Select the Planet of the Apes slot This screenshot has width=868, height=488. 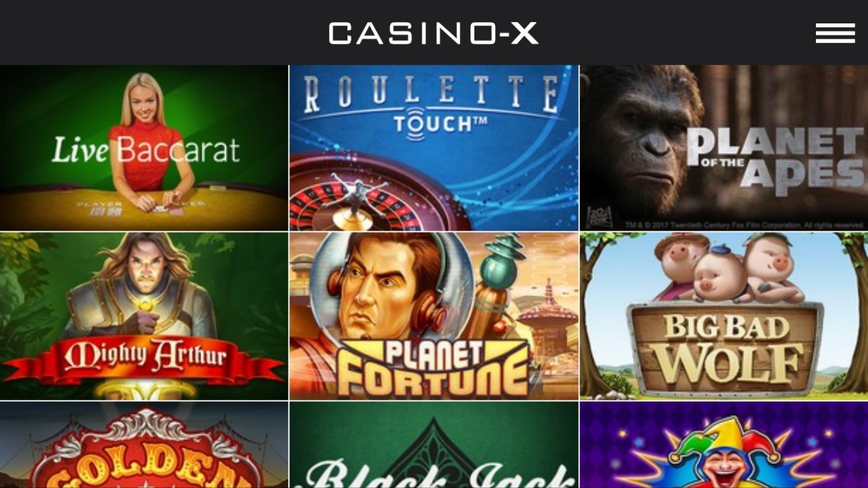(724, 148)
